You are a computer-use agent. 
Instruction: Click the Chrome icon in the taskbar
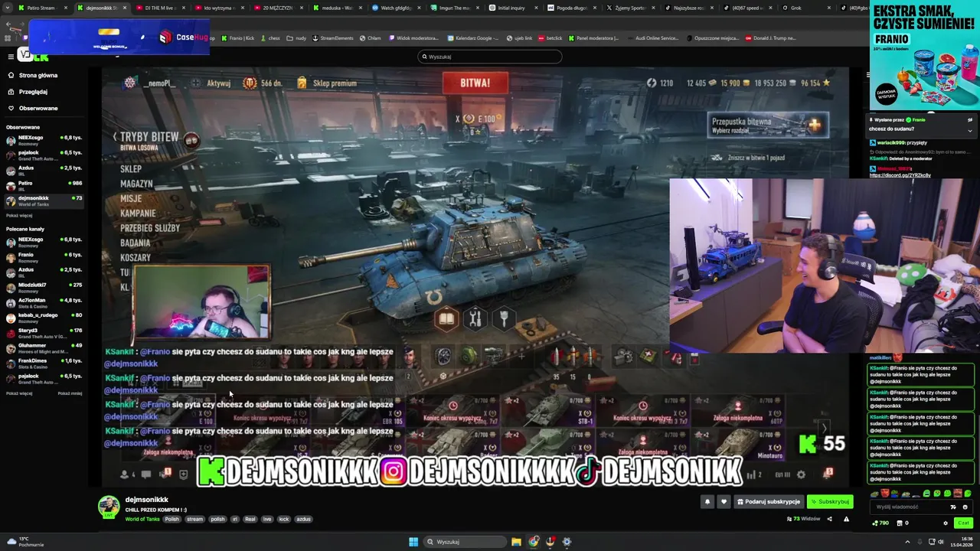(534, 542)
